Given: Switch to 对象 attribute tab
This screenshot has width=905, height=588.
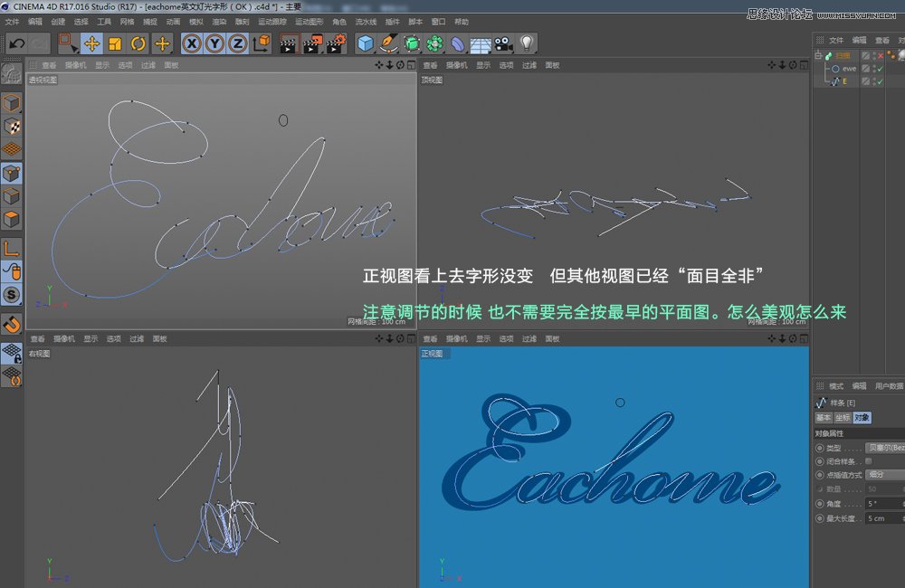Looking at the screenshot, I should [862, 417].
